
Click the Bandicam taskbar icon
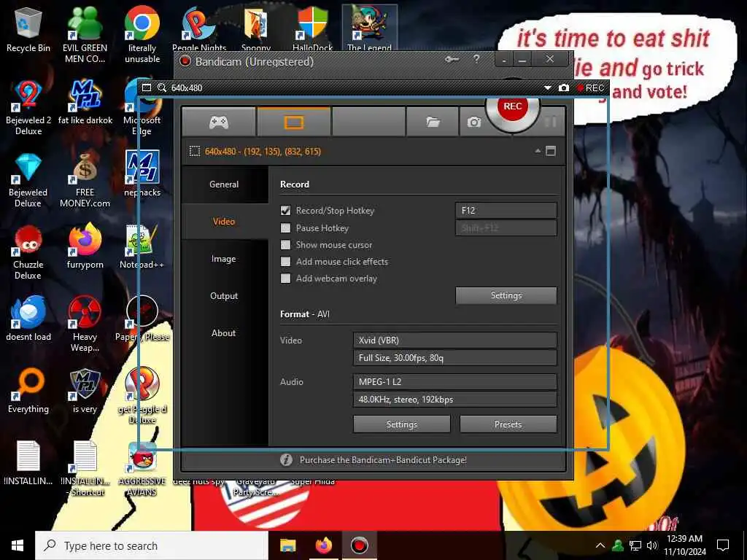click(359, 545)
